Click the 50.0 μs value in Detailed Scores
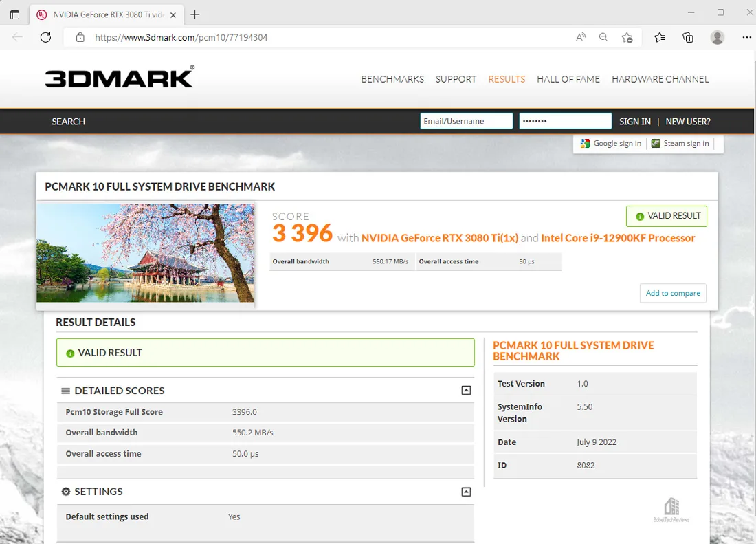The height and width of the screenshot is (544, 756). click(245, 454)
